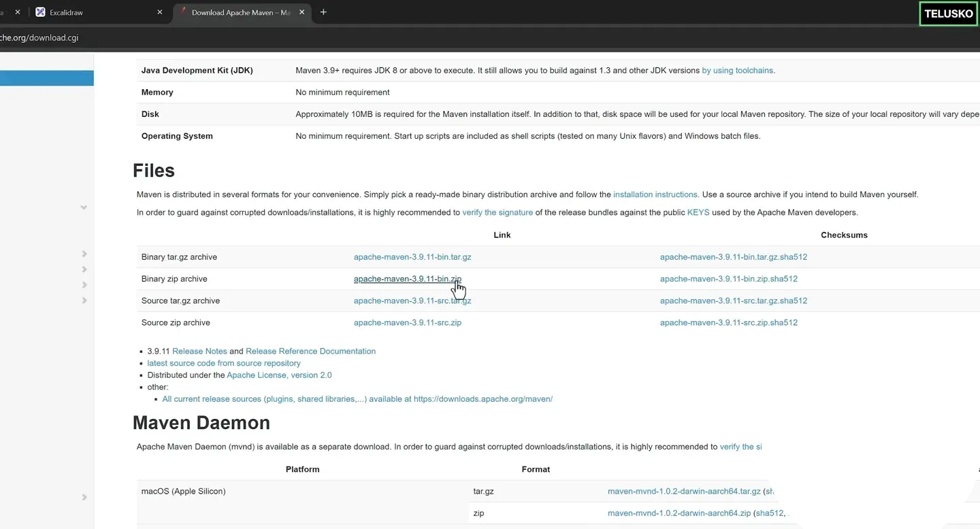Open the Apache License, version 2.0 link
The image size is (980, 529).
pyautogui.click(x=279, y=375)
